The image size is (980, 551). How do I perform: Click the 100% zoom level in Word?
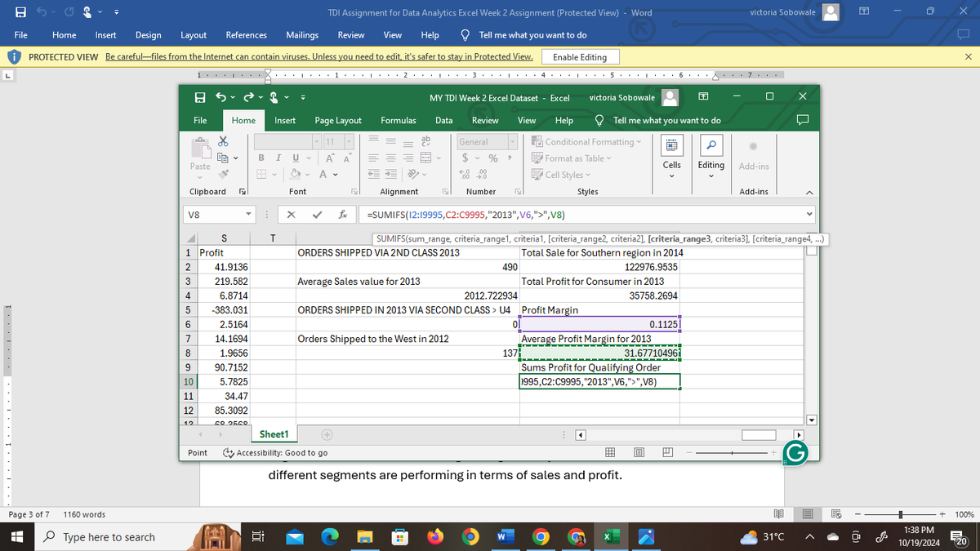coord(964,515)
